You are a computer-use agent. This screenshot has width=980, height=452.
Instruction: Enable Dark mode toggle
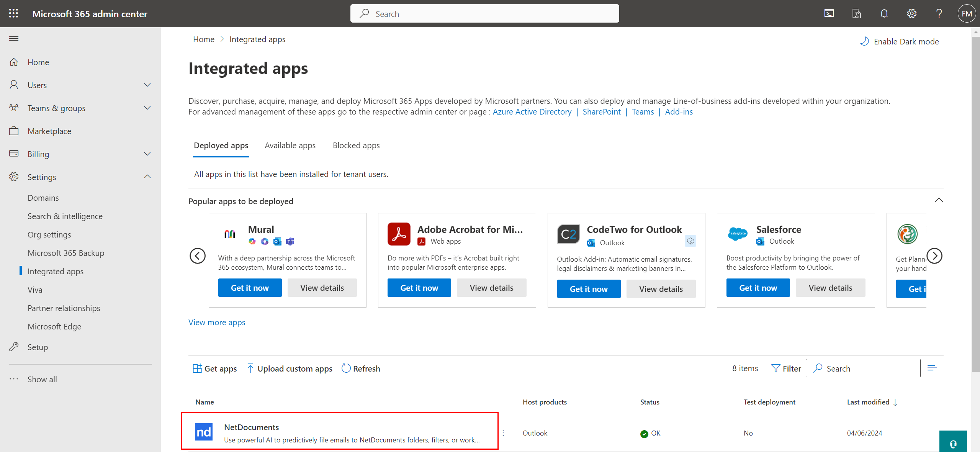point(900,41)
